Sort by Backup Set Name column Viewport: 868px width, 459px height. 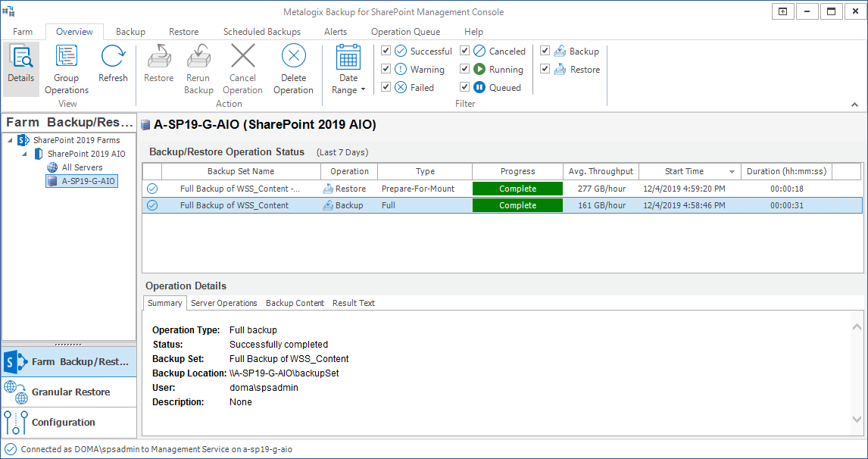tap(241, 171)
